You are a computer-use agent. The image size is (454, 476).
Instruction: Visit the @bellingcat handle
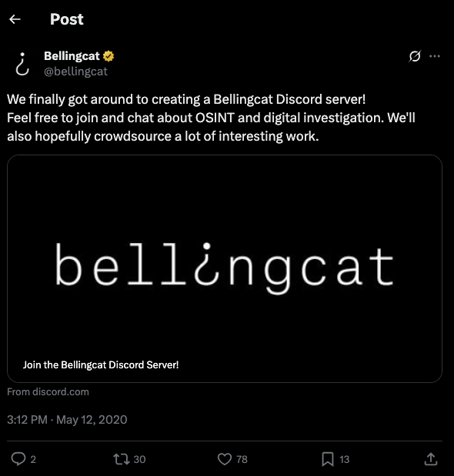click(x=75, y=72)
